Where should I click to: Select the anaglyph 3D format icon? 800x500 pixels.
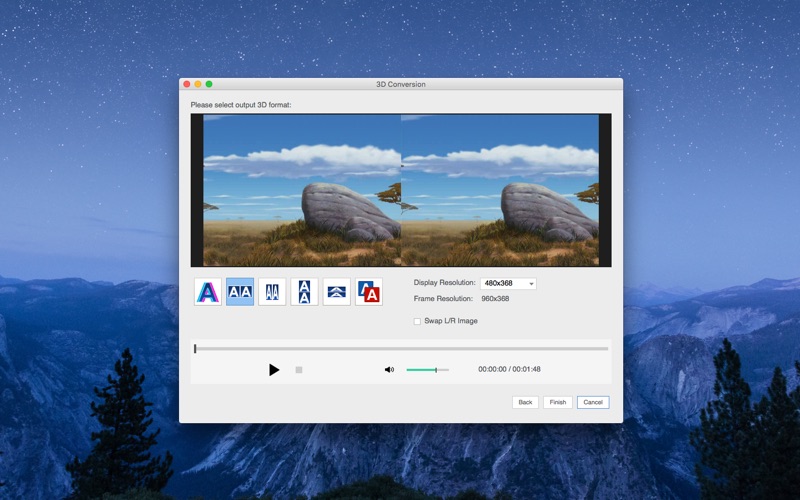coord(208,292)
